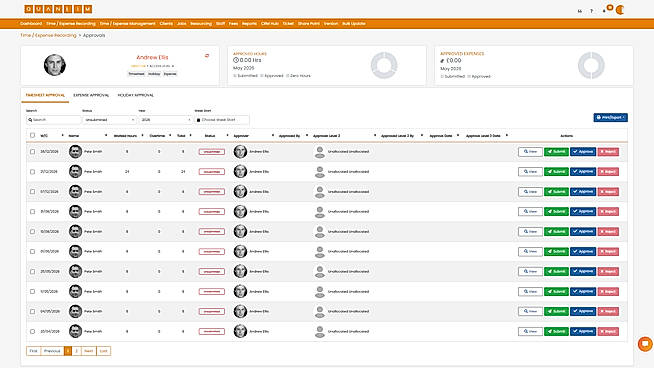Tick checkbox for the 20/04/2026 row
The width and height of the screenshot is (654, 368).
(33, 331)
